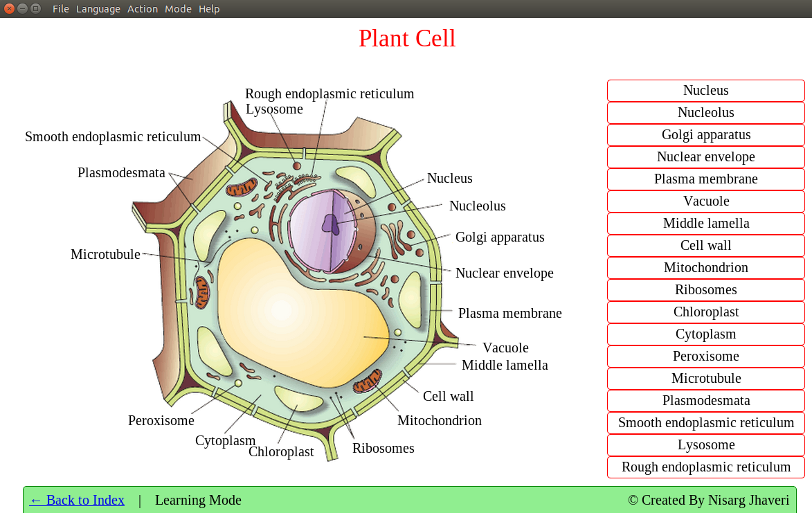The width and height of the screenshot is (812, 513).
Task: Select the Mitochondrion button
Action: tap(705, 267)
